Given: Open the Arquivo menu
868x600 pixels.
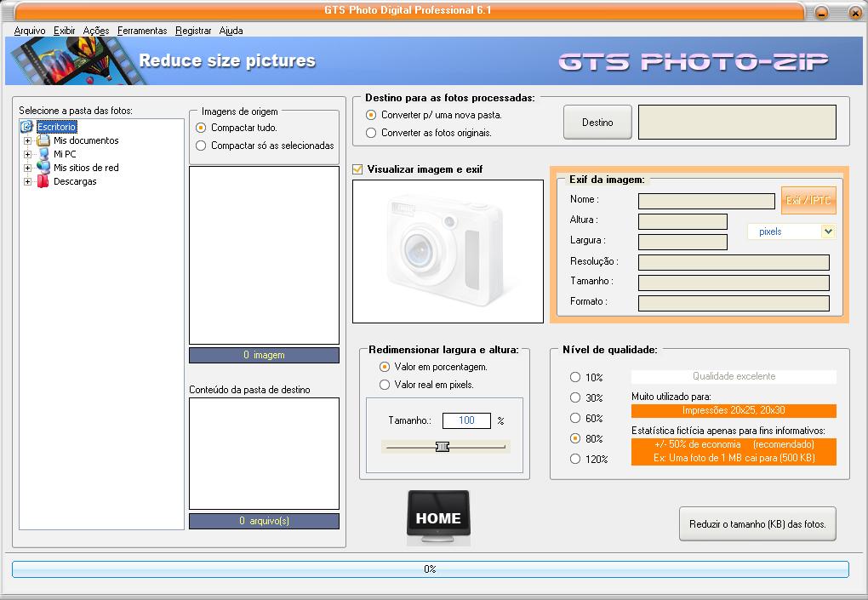Looking at the screenshot, I should coord(29,31).
